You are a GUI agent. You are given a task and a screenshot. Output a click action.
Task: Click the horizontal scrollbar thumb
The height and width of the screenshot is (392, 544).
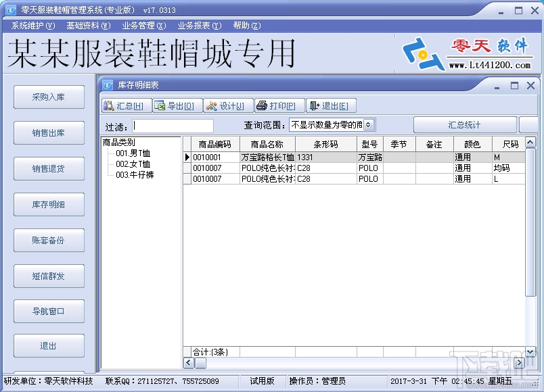coord(200,363)
